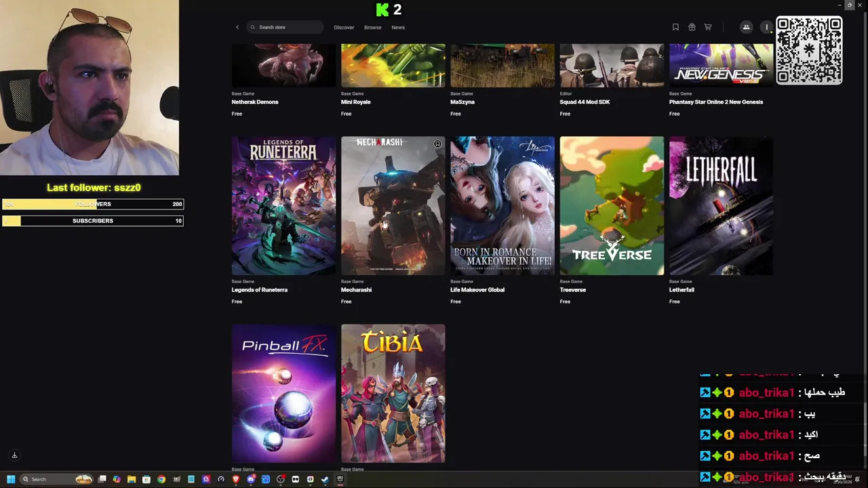Viewport: 868px width, 488px height.
Task: Open Epic Games Launcher taskbar icon
Action: (x=340, y=479)
